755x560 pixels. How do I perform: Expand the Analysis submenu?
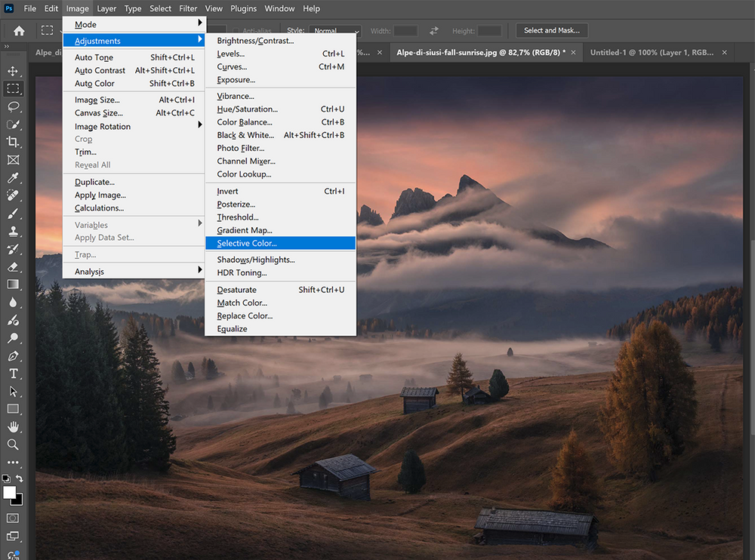134,272
